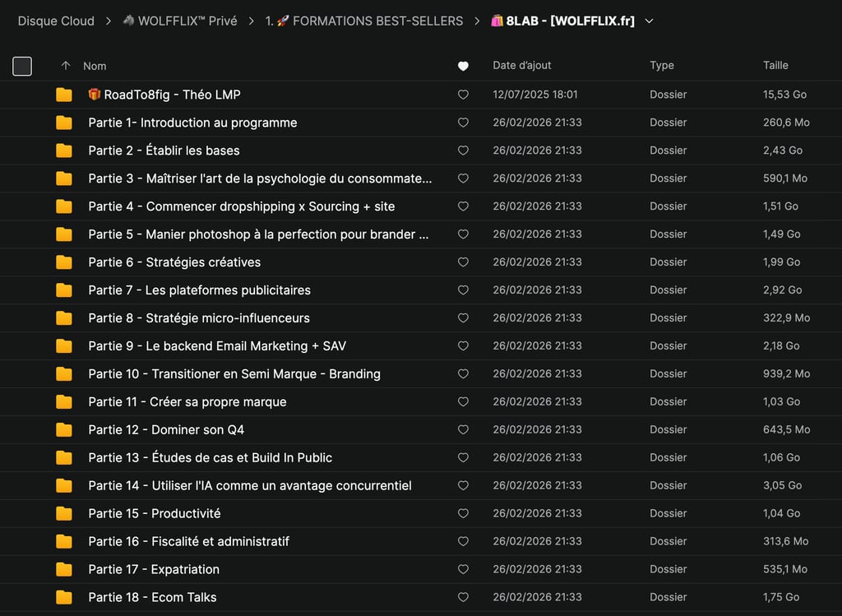Open Partie 2 - Établir les bases
842x616 pixels.
point(164,151)
